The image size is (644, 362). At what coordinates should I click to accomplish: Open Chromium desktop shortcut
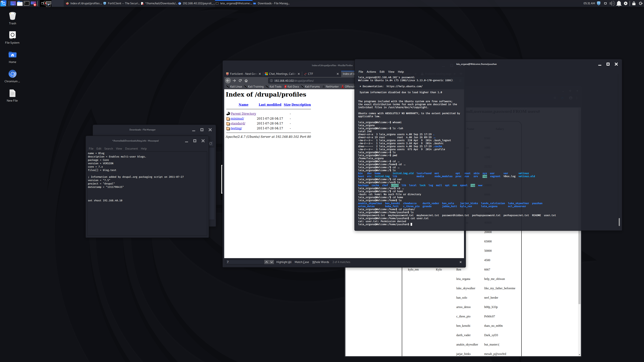click(x=12, y=74)
